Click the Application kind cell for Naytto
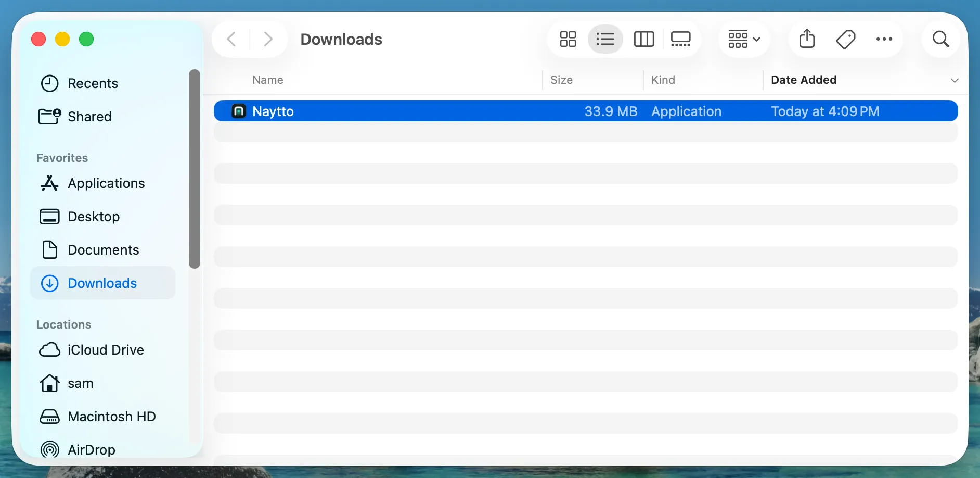This screenshot has width=980, height=478. (686, 111)
